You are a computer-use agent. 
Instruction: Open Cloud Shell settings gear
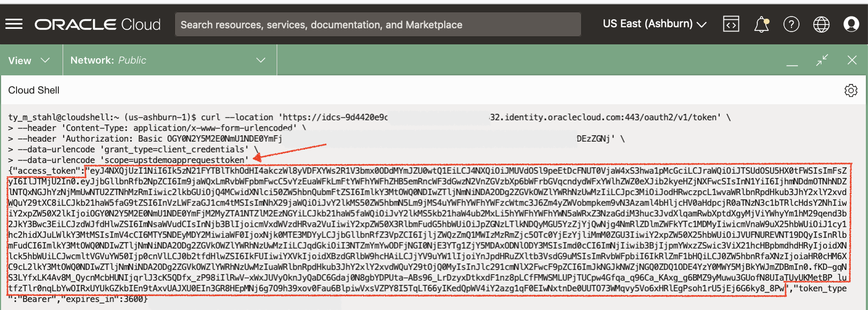(x=851, y=90)
